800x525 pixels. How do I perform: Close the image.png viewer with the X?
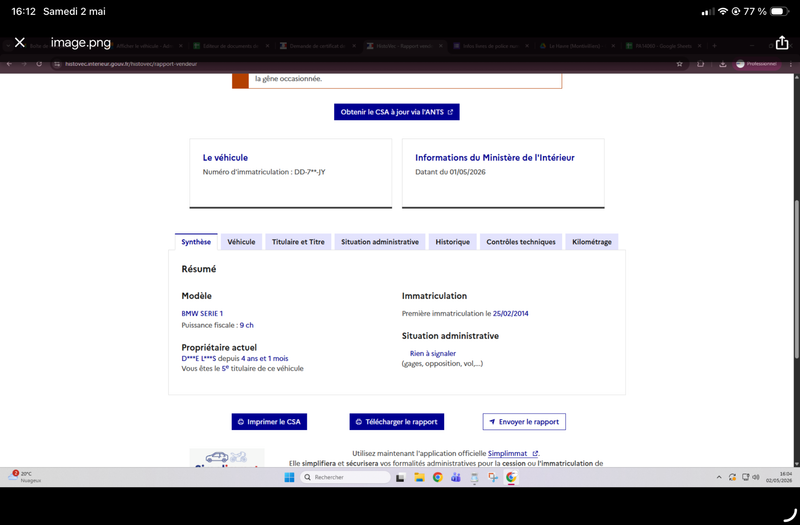[19, 42]
